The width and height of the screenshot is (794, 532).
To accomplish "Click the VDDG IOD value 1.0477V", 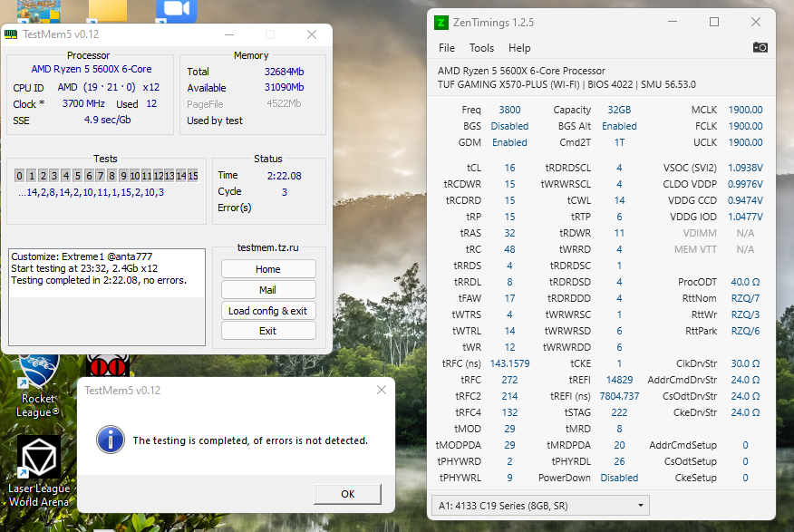I will point(745,217).
